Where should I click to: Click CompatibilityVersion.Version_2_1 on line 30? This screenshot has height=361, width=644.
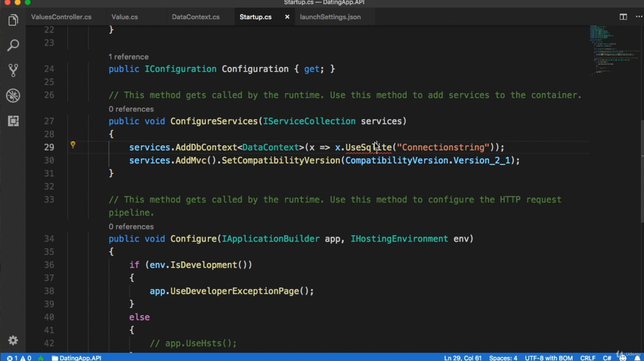coord(428,160)
